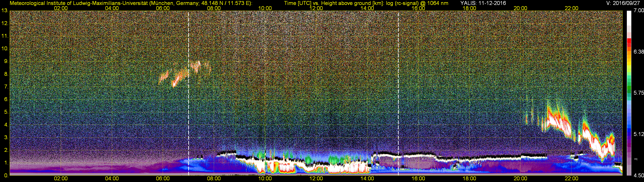Click the blue band of the color bar
644x182 pixels.
click(629, 127)
